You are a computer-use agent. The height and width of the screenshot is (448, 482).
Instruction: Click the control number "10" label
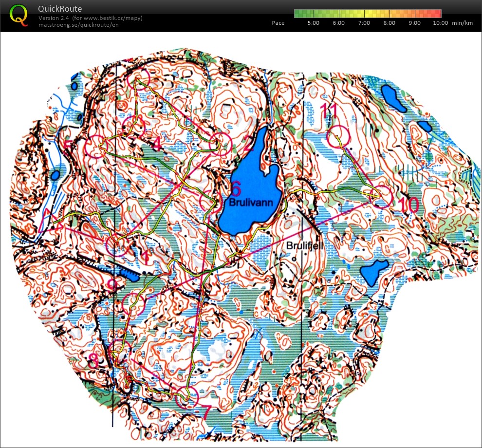point(408,204)
